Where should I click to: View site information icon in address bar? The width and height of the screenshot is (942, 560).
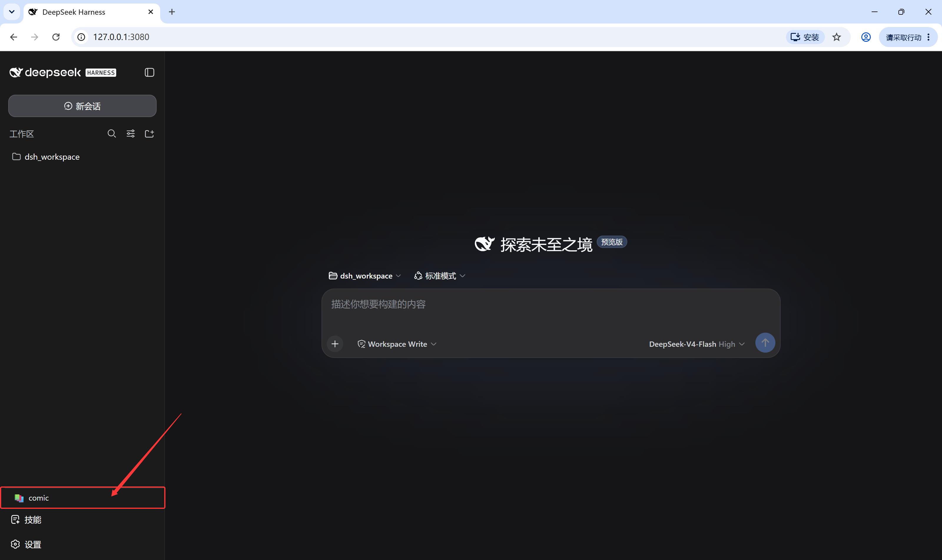81,37
